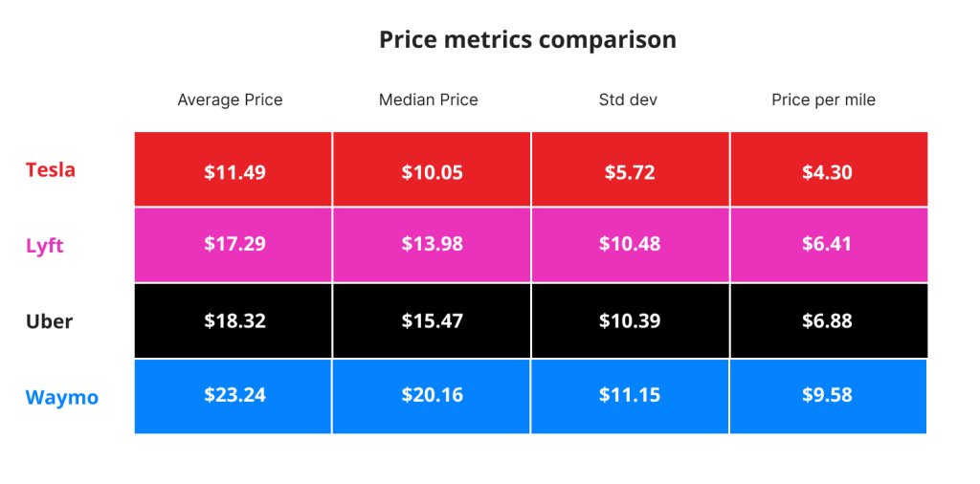Select Uber's median price $15.47 cell
The width and height of the screenshot is (980, 484).
pos(432,320)
